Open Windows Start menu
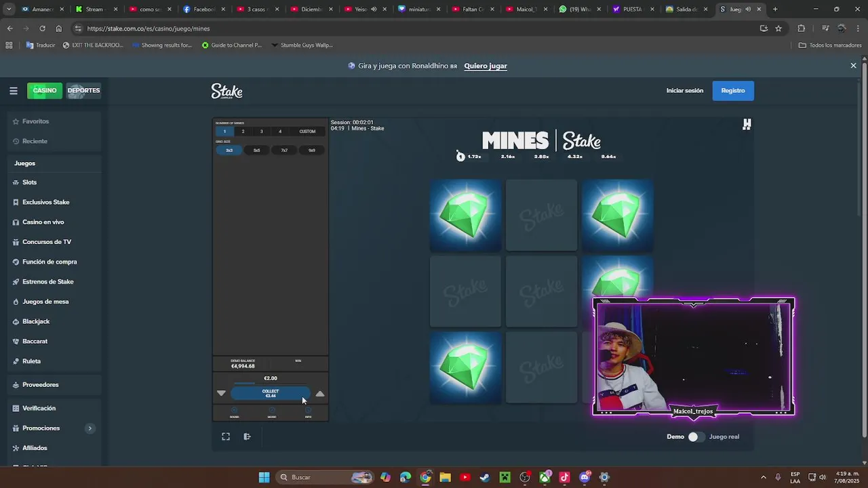The width and height of the screenshot is (868, 488). [x=264, y=477]
